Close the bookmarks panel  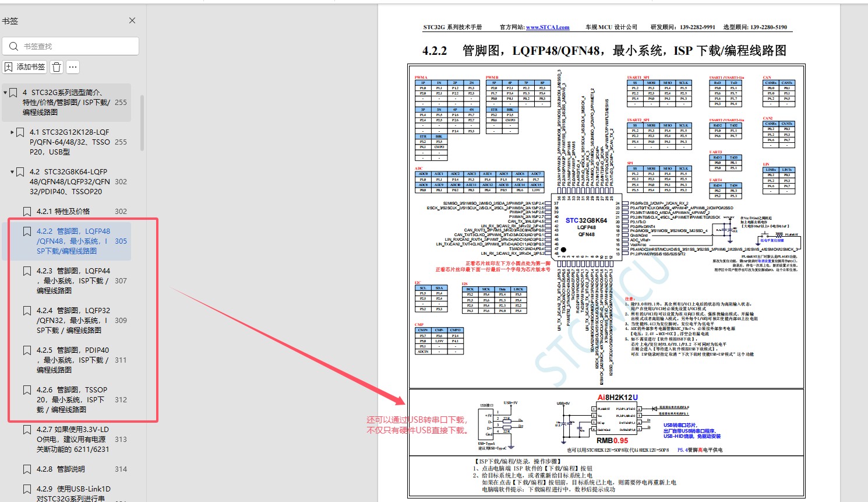132,20
